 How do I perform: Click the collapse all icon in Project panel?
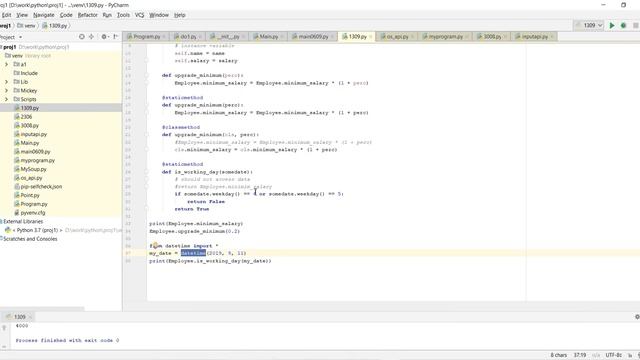pyautogui.click(x=91, y=37)
